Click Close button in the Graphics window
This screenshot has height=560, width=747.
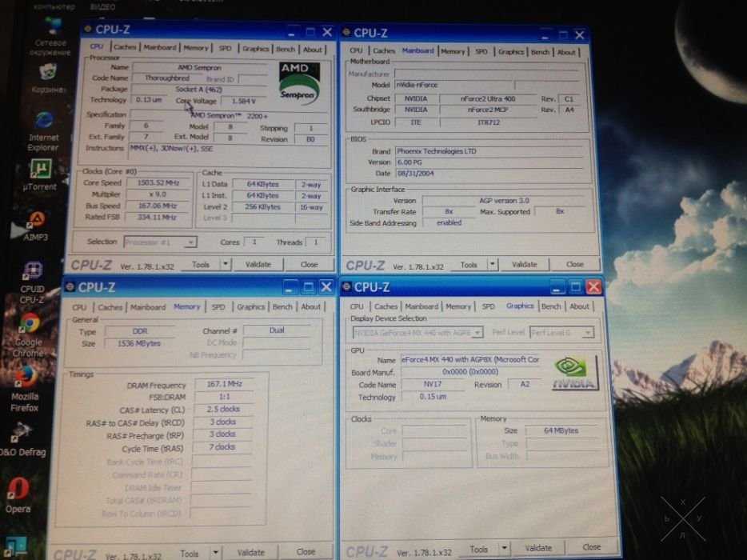pos(591,547)
